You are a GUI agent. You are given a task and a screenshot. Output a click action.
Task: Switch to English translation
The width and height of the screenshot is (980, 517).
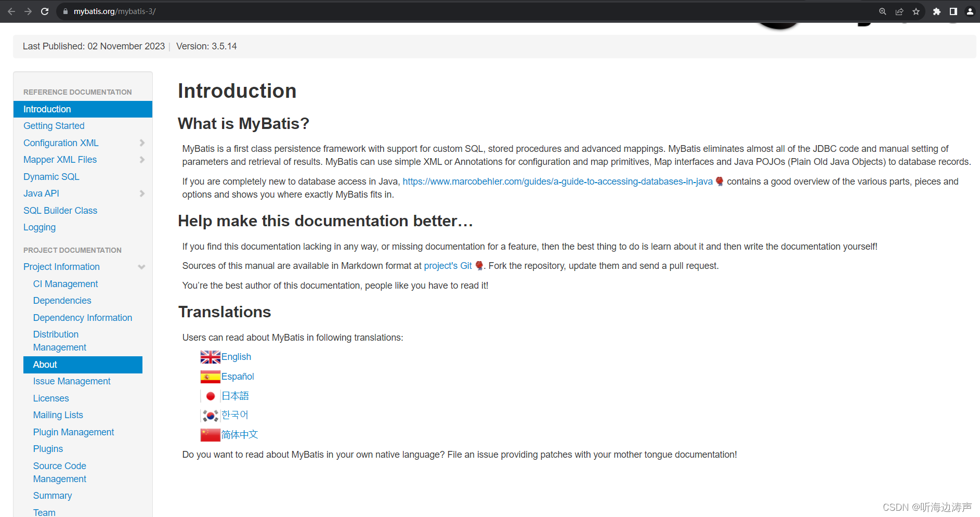tap(236, 357)
